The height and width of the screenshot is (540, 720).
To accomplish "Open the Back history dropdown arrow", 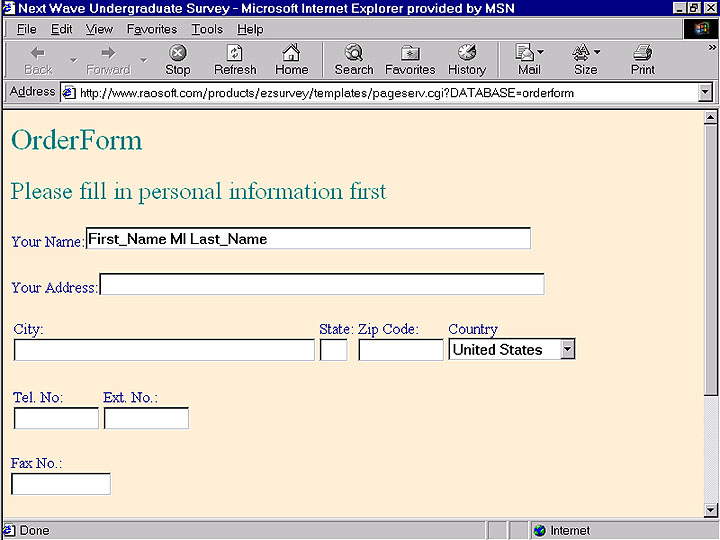I will [73, 60].
